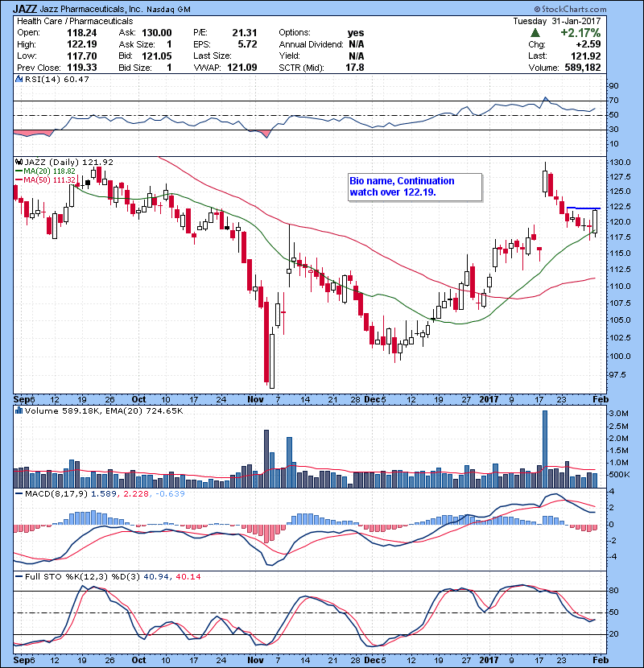Click the Jazz Pharmaceuticals, Inc. company name
Viewport: 644px width, 668px height.
click(92, 9)
